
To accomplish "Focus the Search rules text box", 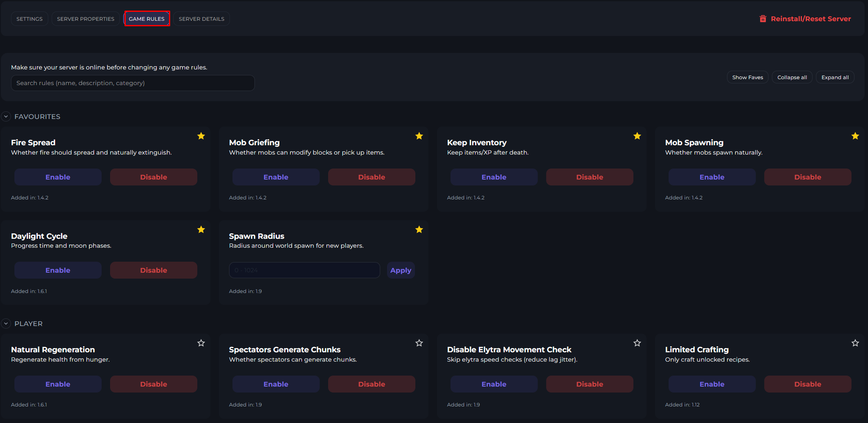I will tap(133, 83).
